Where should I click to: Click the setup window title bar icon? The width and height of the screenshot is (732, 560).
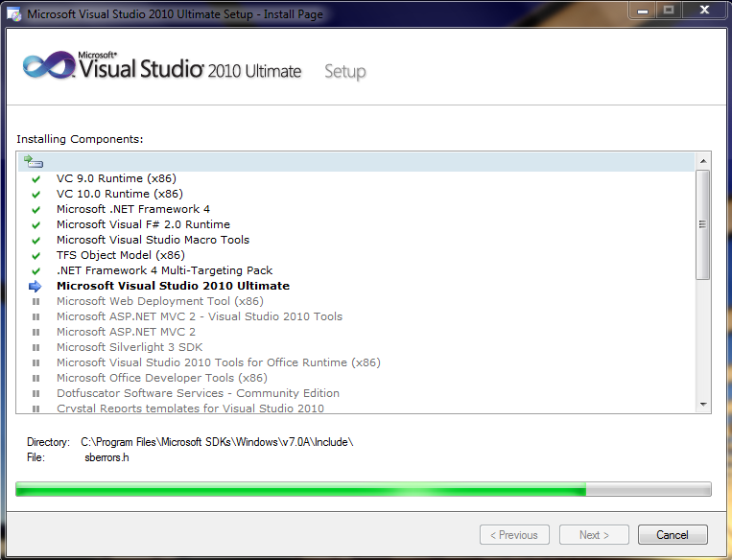tap(14, 14)
